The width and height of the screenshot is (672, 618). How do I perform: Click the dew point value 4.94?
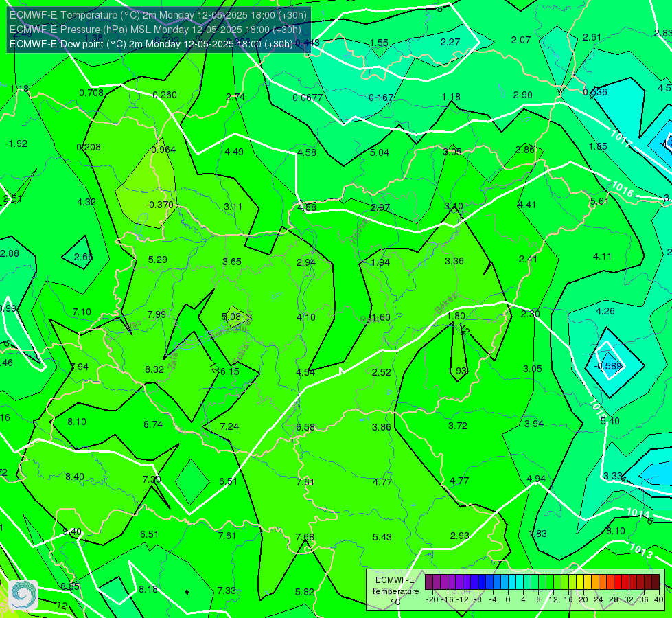[x=535, y=478]
